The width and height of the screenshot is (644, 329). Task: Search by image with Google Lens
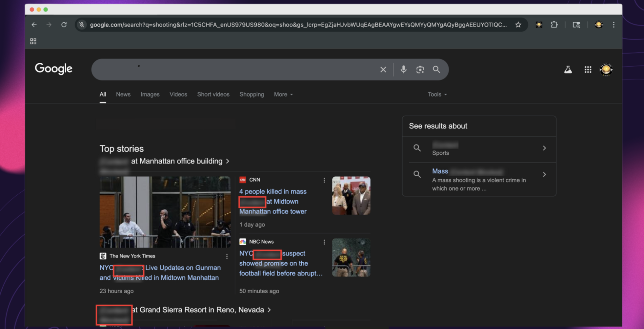[420, 70]
